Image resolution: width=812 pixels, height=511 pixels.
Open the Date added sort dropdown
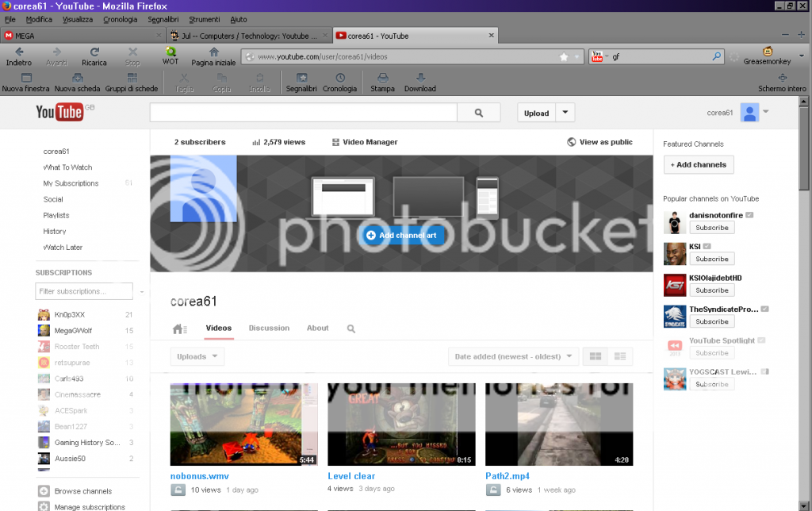pos(512,356)
